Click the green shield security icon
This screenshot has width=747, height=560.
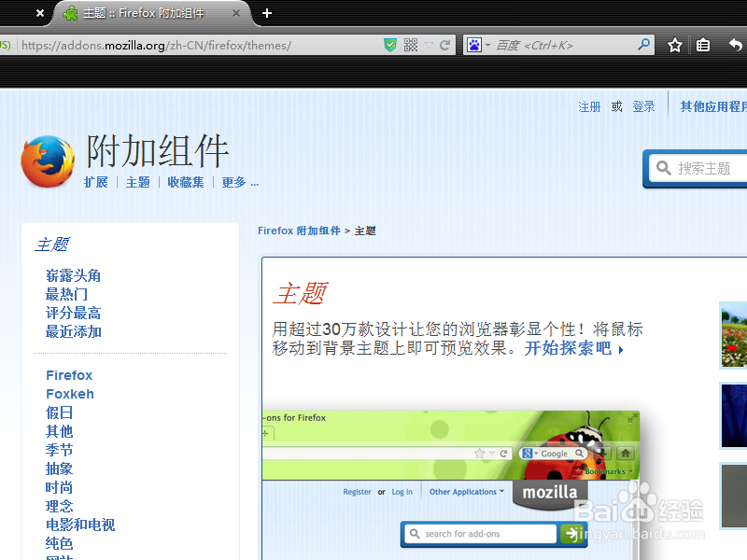pyautogui.click(x=390, y=45)
